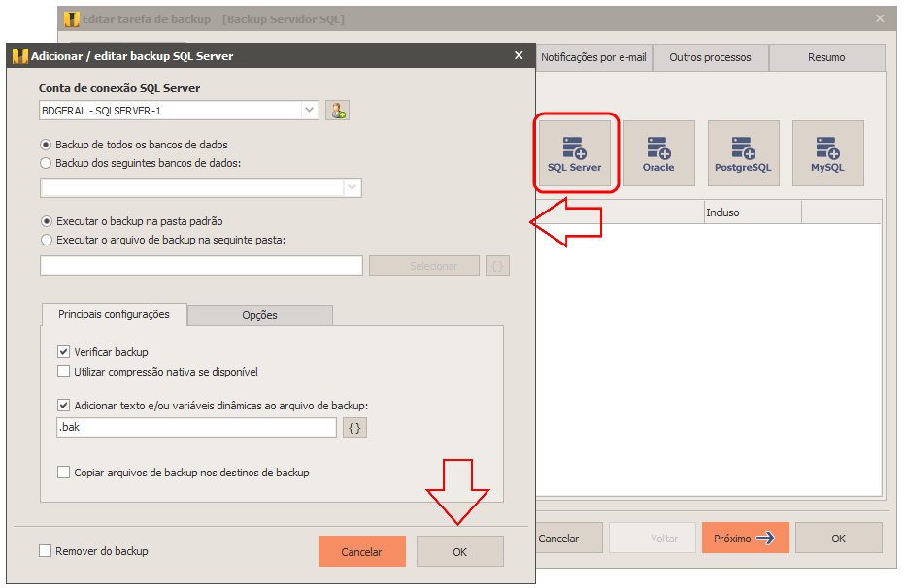Click the add connection account user icon
This screenshot has height=588, width=906.
point(337,111)
